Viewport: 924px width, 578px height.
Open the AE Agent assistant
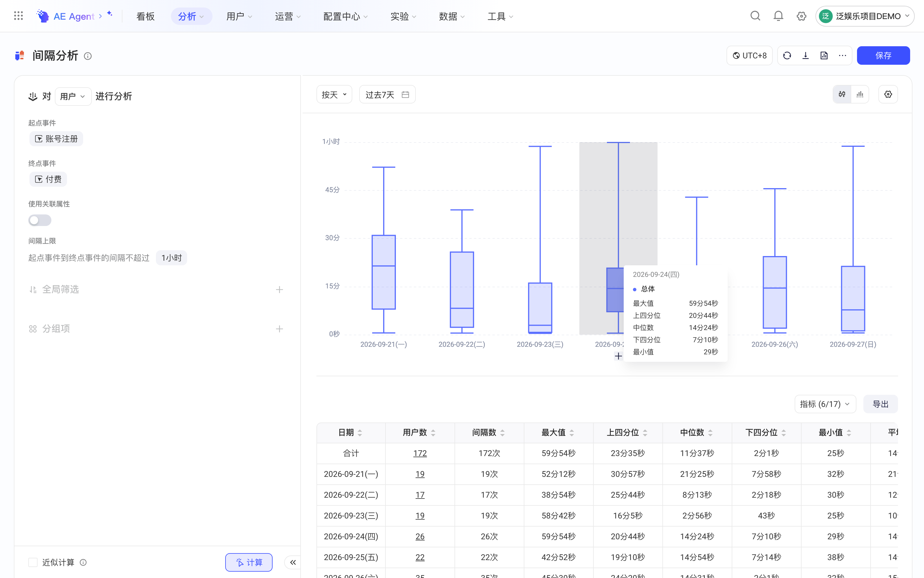coord(74,16)
